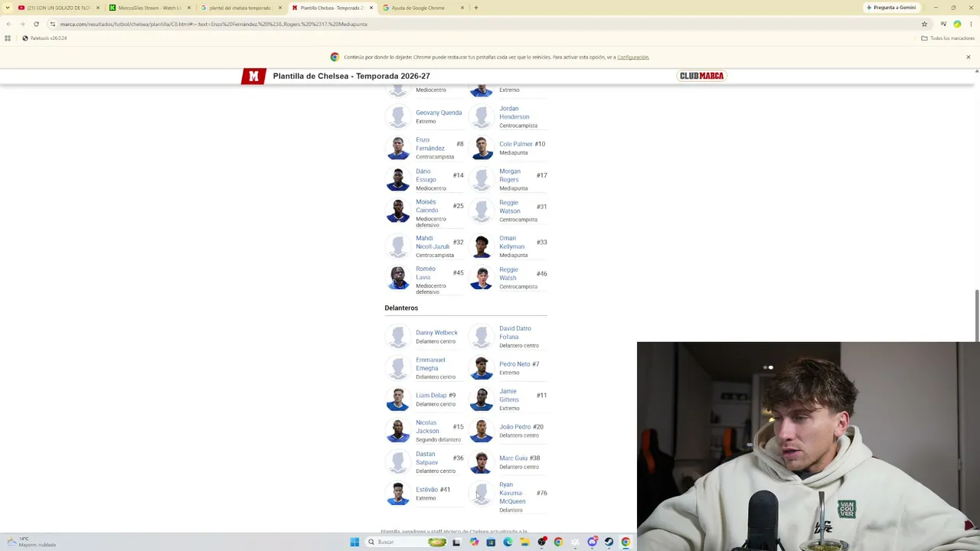Click the Marca 'M' logo
Viewport: 980px width, 551px height.
click(x=253, y=76)
